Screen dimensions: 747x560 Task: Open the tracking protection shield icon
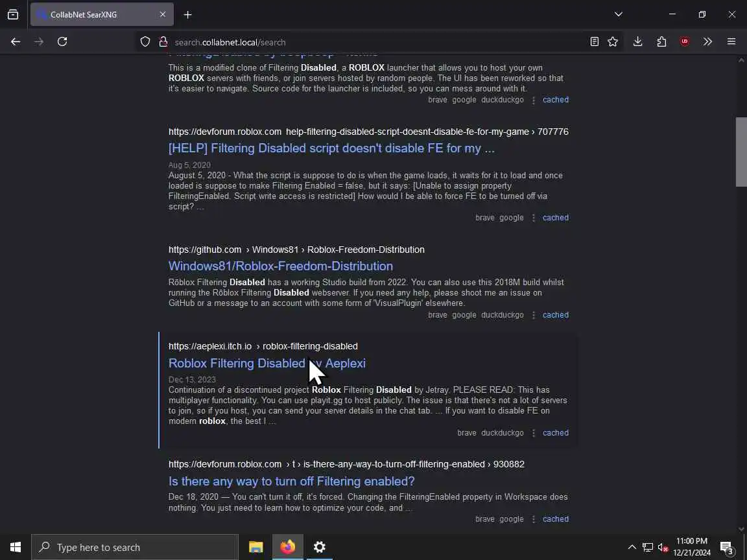[145, 42]
